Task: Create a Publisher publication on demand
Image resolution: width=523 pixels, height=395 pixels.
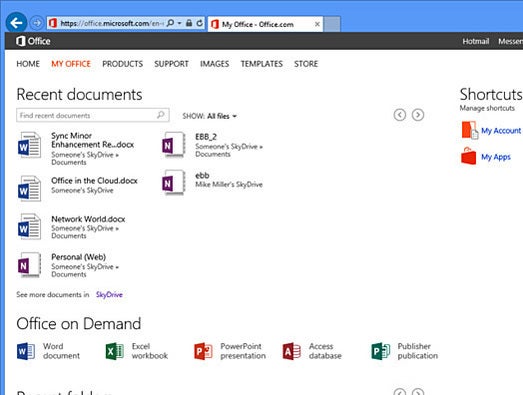Action: [418, 351]
